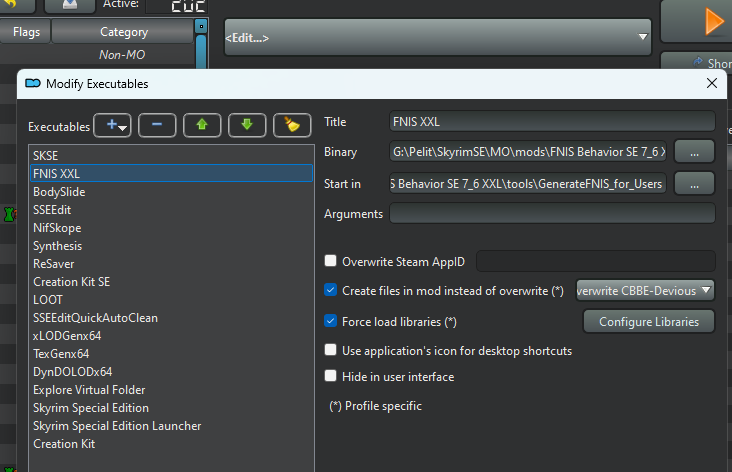
Task: Select DynDOLODx64 in executables list
Action: point(171,372)
